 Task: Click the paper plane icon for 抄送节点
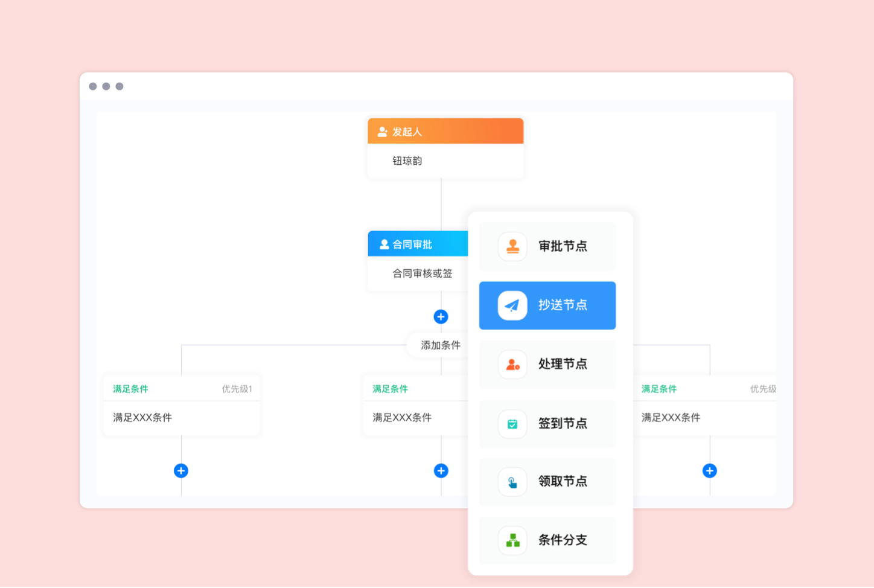(x=512, y=305)
